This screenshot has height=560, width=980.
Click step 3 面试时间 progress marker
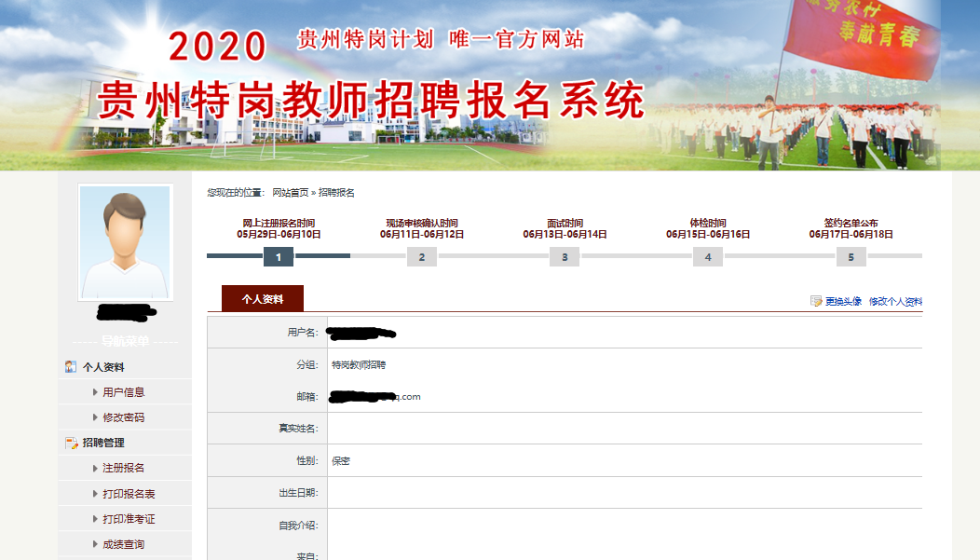pos(565,257)
